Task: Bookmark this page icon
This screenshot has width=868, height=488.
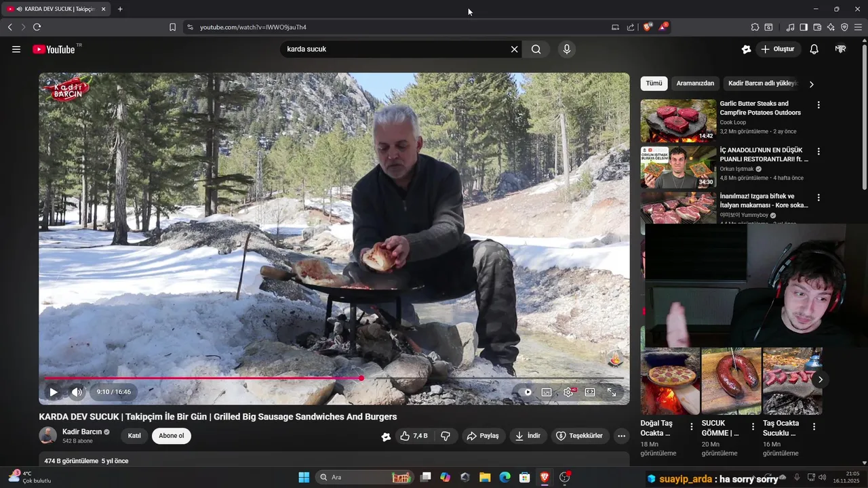Action: [x=172, y=27]
